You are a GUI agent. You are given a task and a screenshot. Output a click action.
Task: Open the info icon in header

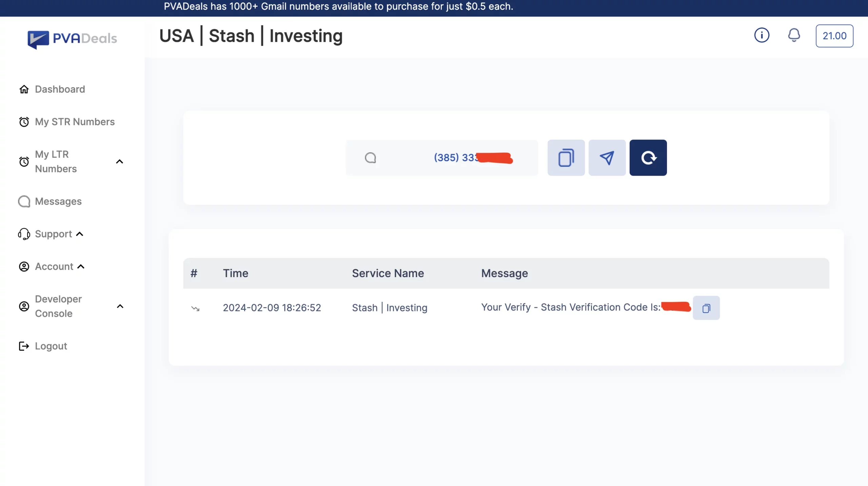tap(762, 35)
